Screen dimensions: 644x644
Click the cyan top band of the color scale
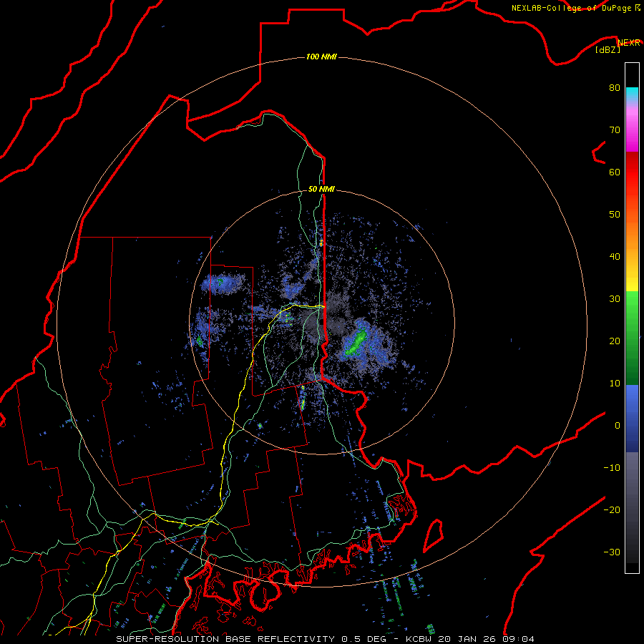click(632, 94)
